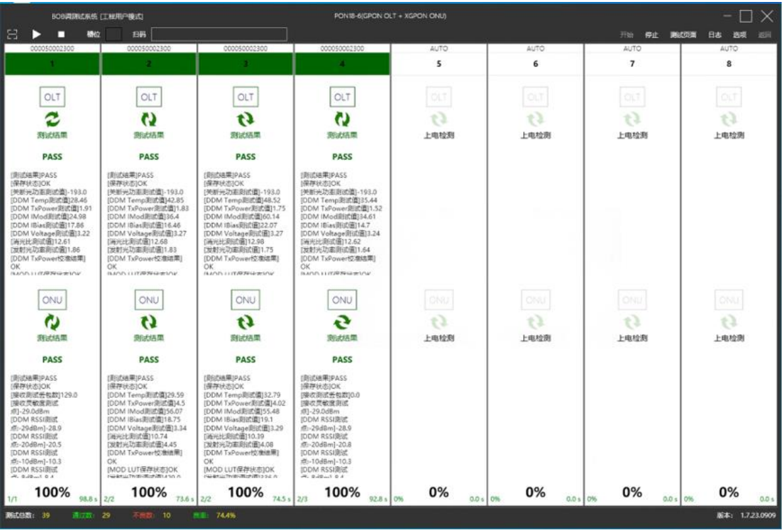783x532 pixels.
Task: Open the 选项 options menu
Action: point(740,35)
